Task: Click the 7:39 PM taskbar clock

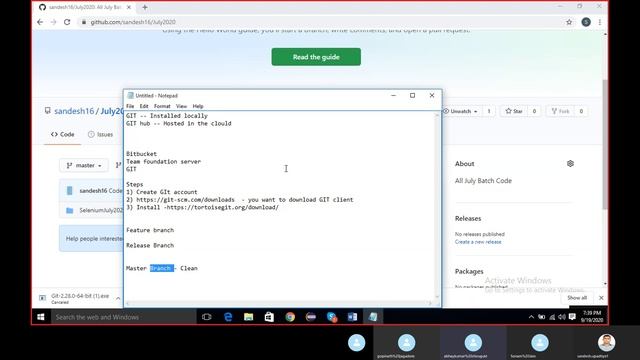Action: 592,317
